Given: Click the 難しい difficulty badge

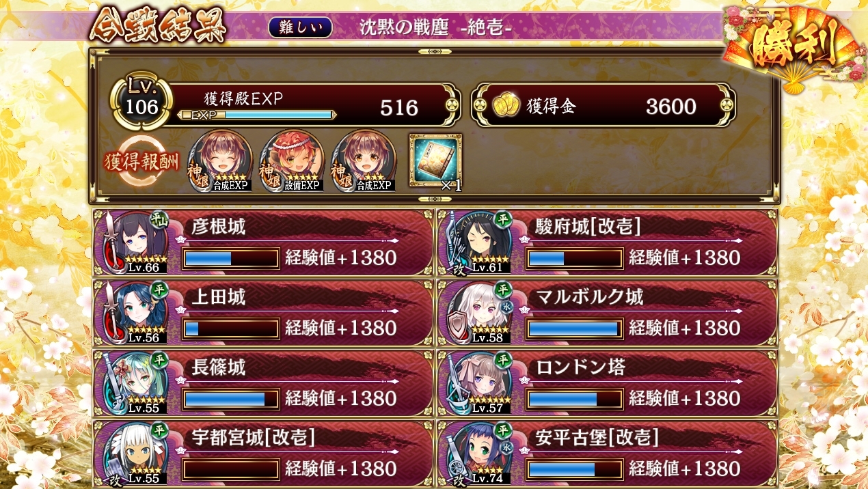Looking at the screenshot, I should (x=301, y=27).
